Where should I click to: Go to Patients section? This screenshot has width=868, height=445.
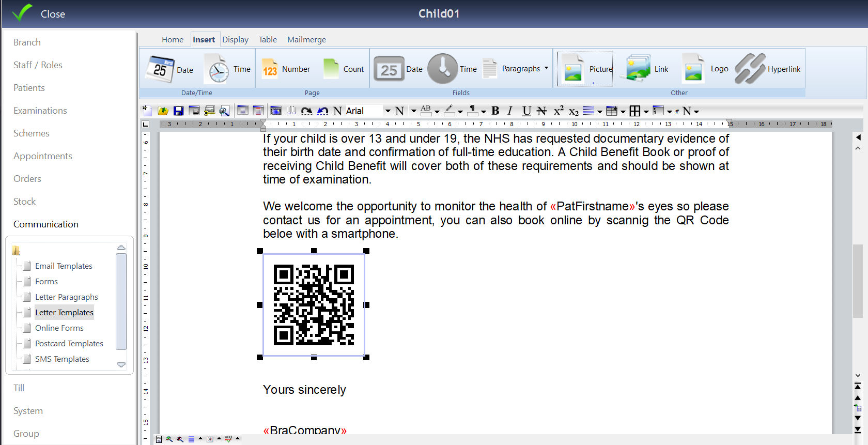tap(29, 88)
